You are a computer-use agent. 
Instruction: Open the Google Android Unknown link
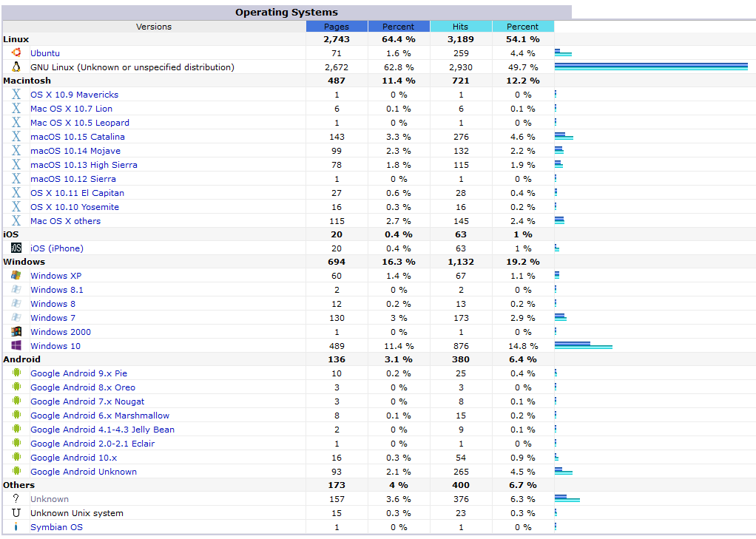[x=83, y=472]
